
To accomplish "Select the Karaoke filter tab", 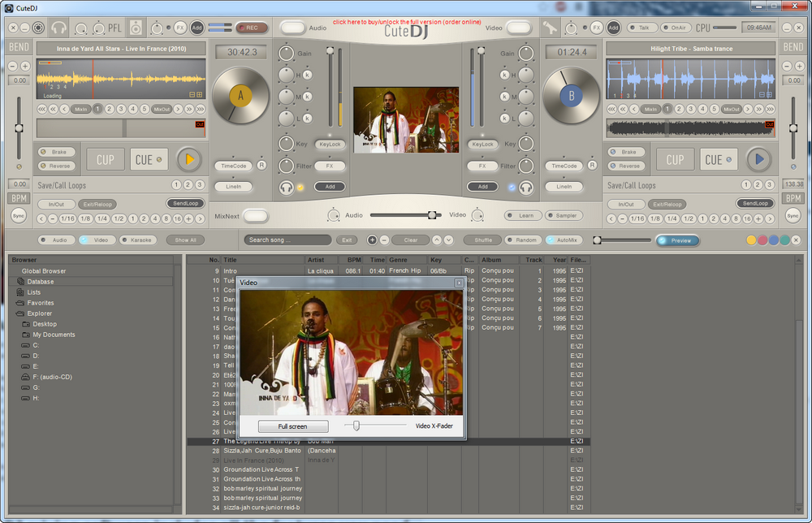I will (x=138, y=240).
